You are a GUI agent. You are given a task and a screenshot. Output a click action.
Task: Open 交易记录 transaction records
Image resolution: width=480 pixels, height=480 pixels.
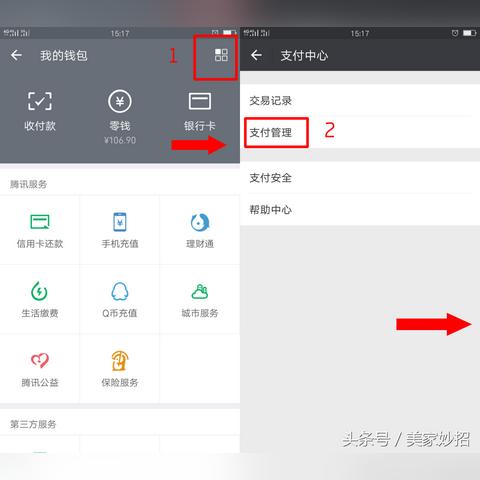(x=360, y=100)
